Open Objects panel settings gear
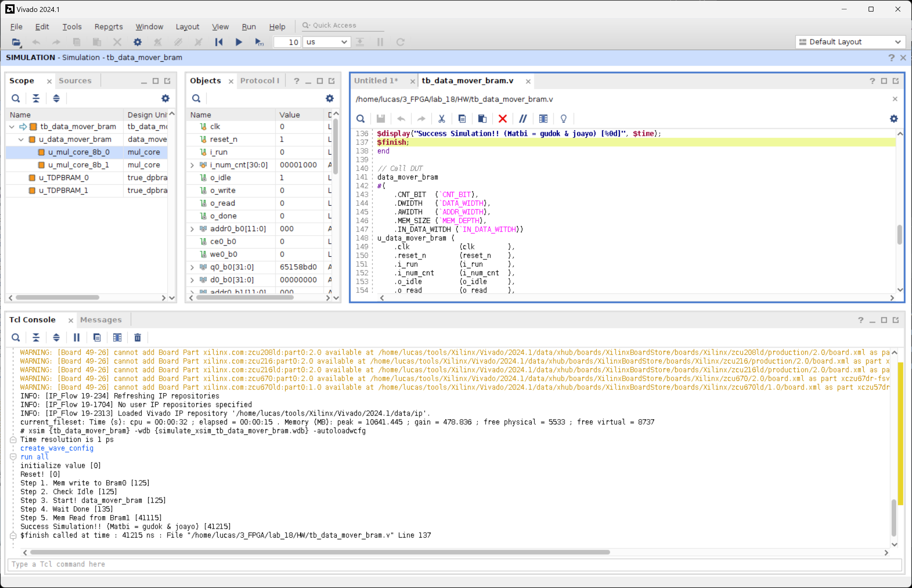The width and height of the screenshot is (912, 588). (330, 98)
